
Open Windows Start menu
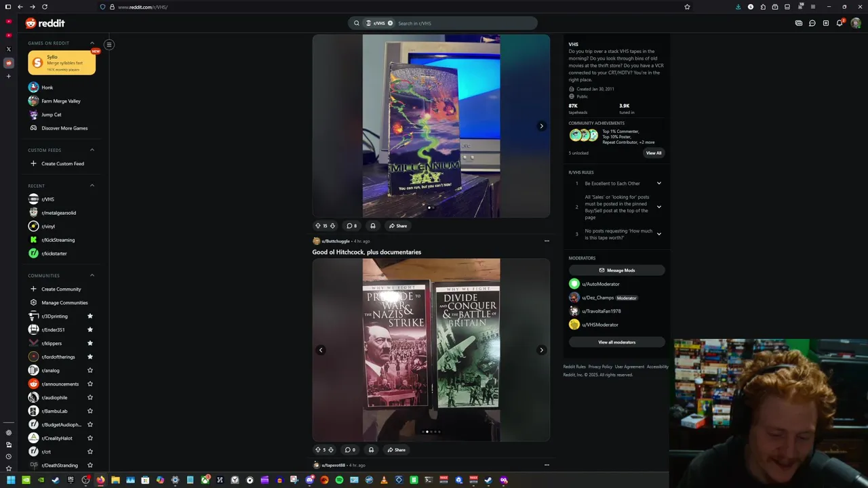10,480
